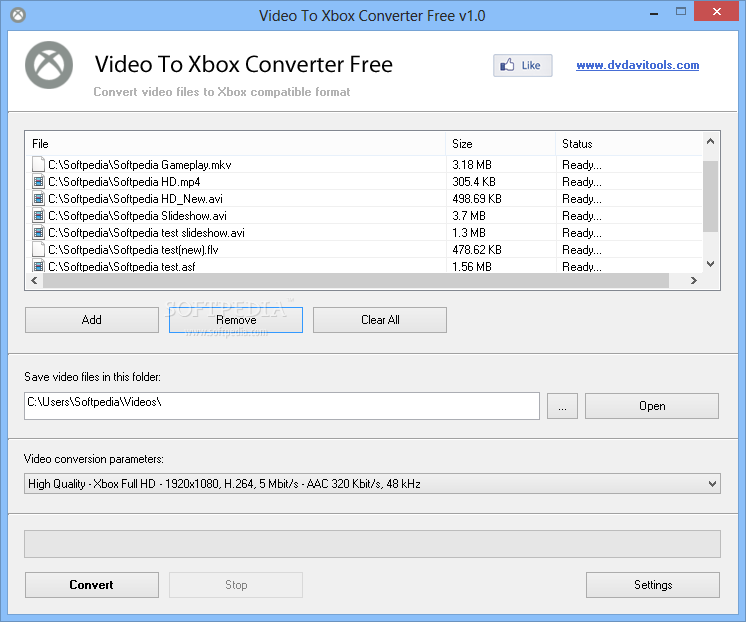746x622 pixels.
Task: Open the Settings button
Action: (653, 585)
